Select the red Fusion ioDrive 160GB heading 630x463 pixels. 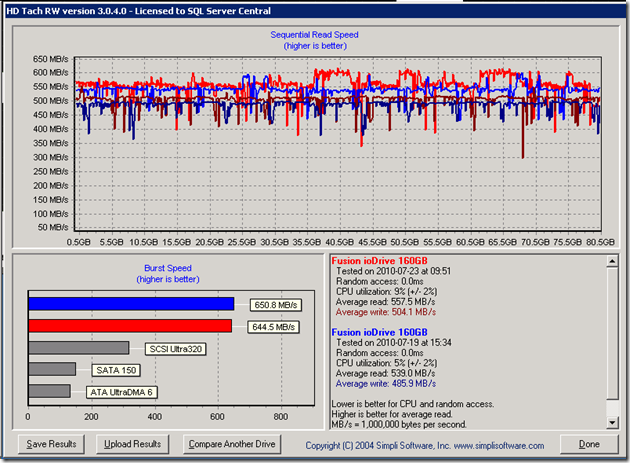[x=379, y=260]
